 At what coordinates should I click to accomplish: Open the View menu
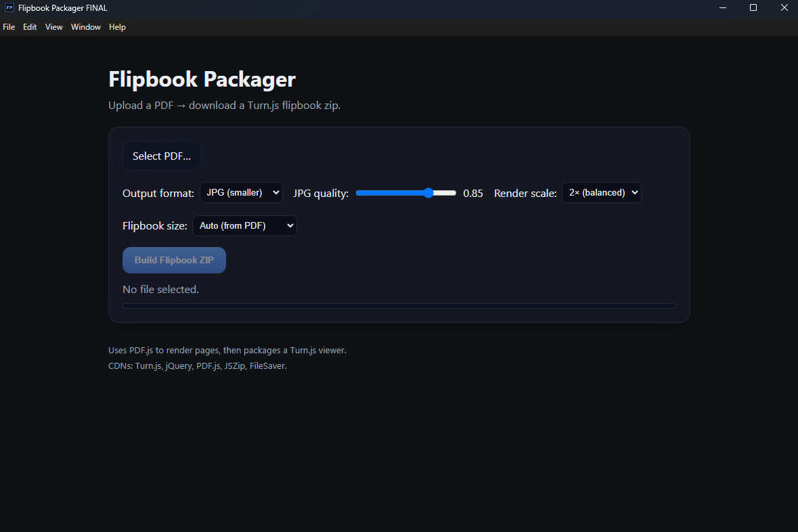[x=54, y=27]
